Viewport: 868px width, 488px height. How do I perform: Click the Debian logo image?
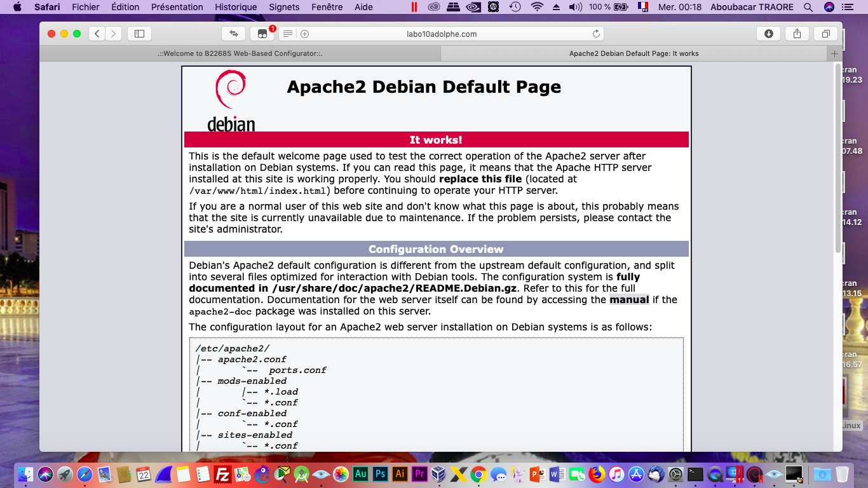[x=231, y=100]
